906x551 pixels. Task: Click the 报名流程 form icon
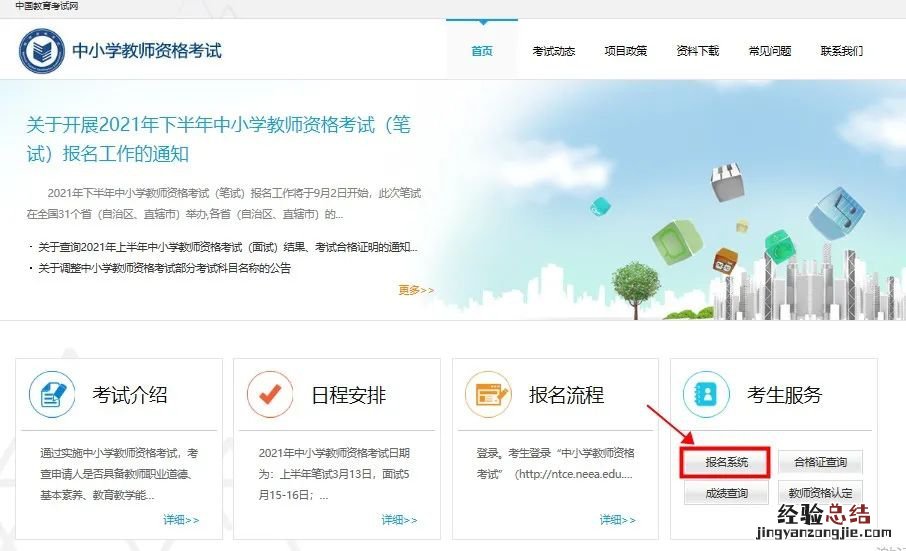pos(488,394)
